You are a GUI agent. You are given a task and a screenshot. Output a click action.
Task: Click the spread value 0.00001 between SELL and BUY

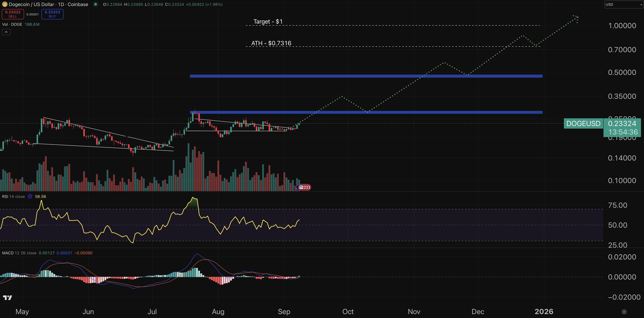(x=33, y=15)
